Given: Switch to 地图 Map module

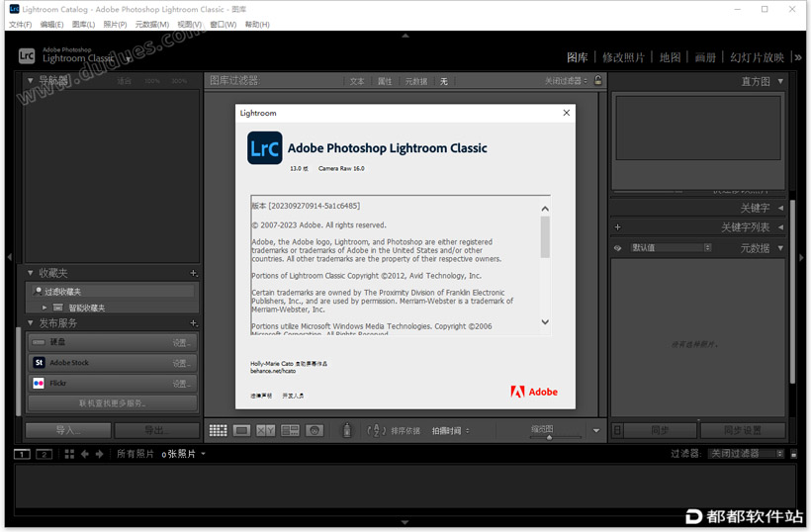Looking at the screenshot, I should [670, 57].
